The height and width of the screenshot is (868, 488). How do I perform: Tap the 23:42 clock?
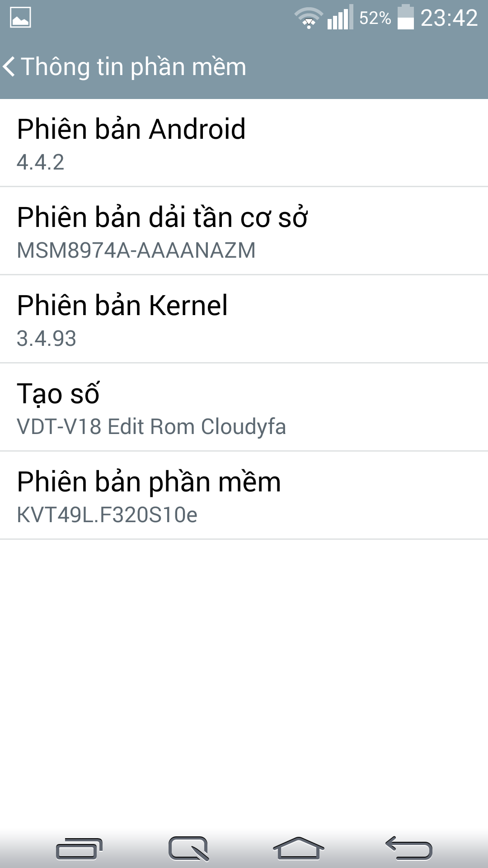click(x=449, y=18)
